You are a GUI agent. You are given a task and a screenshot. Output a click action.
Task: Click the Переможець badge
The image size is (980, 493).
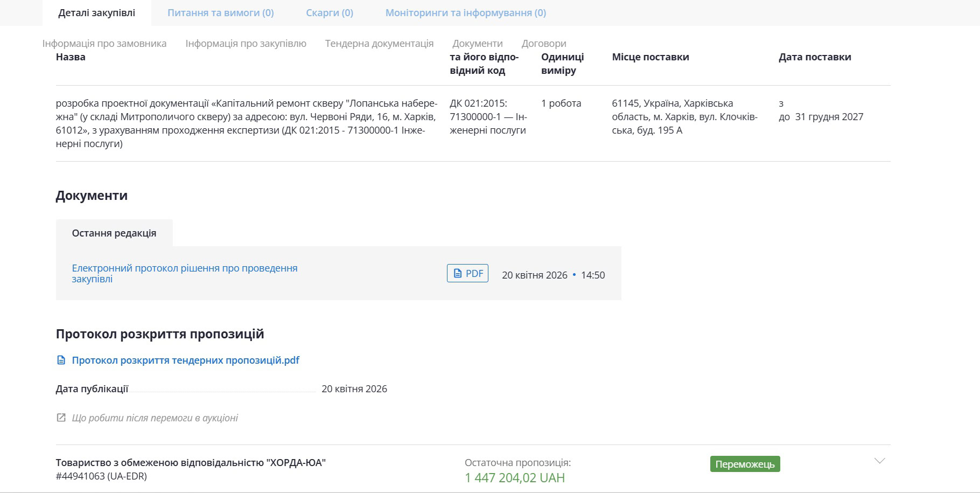745,464
